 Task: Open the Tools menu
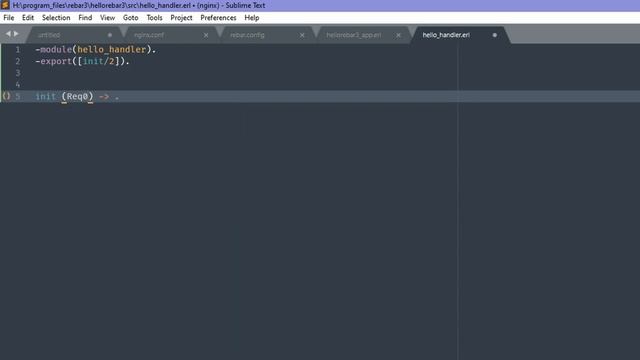(154, 18)
